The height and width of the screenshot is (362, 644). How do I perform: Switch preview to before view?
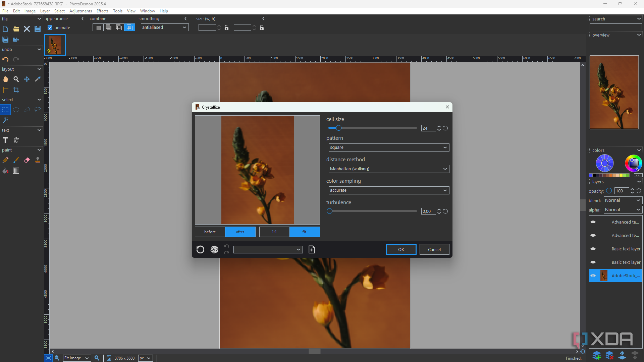coord(210,232)
